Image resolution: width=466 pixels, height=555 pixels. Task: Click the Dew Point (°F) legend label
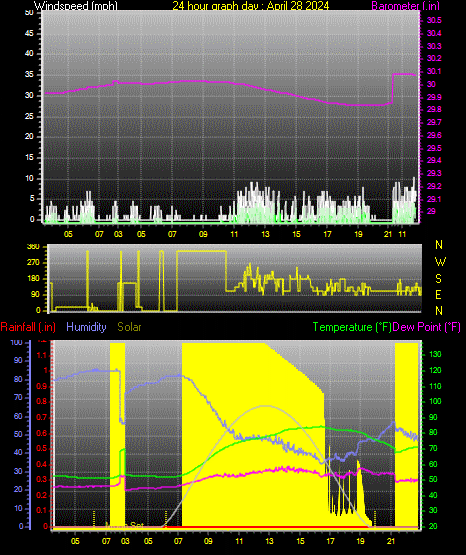coord(426,327)
